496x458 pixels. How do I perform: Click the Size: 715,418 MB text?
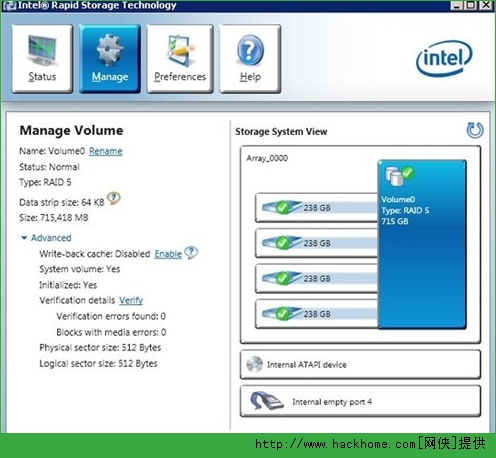click(54, 218)
